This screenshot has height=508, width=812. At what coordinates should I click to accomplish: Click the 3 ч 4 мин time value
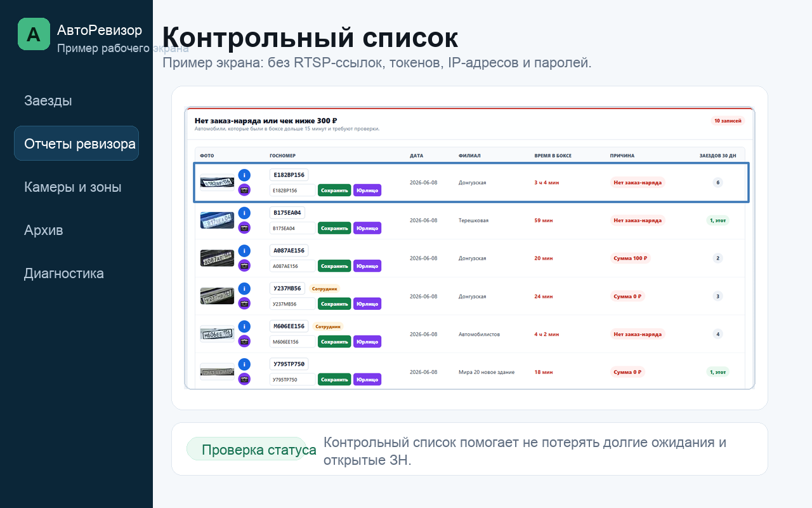[547, 182]
